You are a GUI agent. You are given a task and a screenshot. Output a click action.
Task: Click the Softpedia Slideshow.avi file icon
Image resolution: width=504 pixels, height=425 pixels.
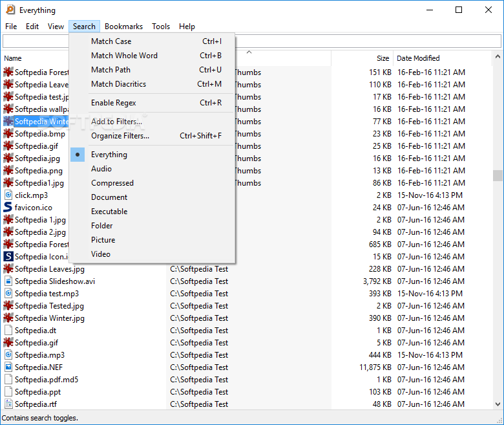click(x=8, y=281)
